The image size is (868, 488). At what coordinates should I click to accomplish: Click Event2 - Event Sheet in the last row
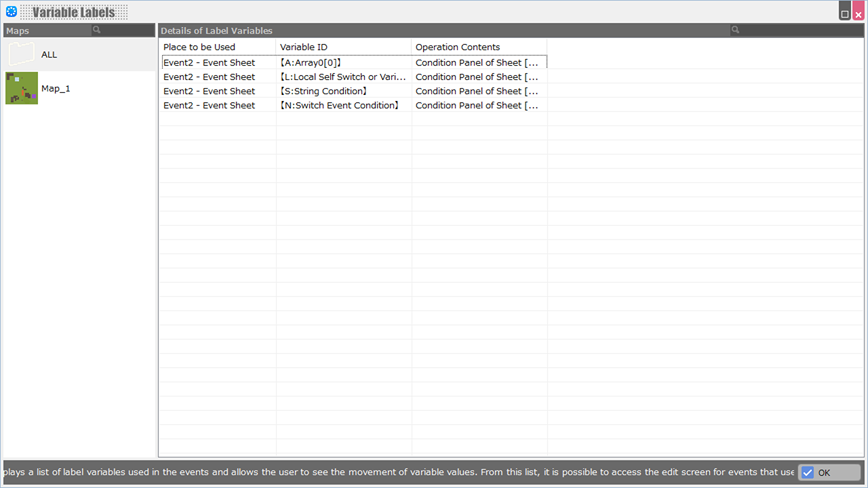pos(209,105)
